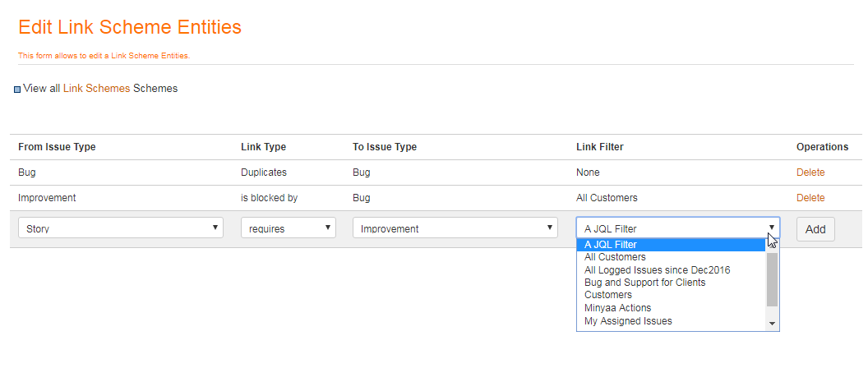Select All Customers option in dropdown list

pyautogui.click(x=671, y=257)
